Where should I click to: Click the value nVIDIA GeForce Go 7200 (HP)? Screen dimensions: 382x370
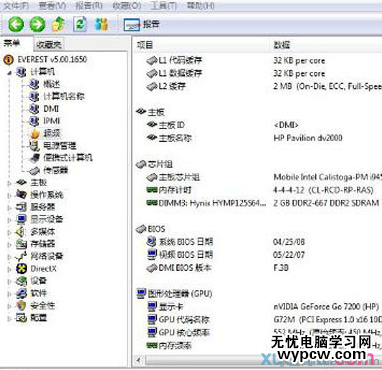click(x=326, y=306)
